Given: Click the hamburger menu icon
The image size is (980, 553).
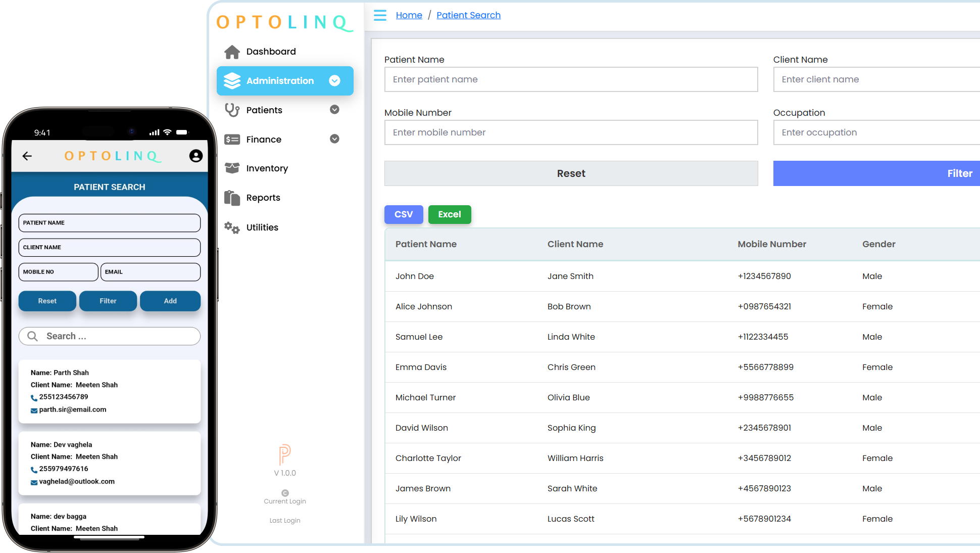Looking at the screenshot, I should [x=380, y=15].
